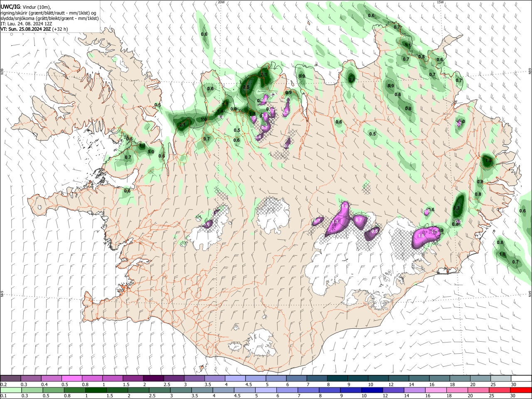The width and height of the screenshot is (532, 399).
Task: Select the dark teal snow-scale swatch 8–9
Action: point(337,379)
